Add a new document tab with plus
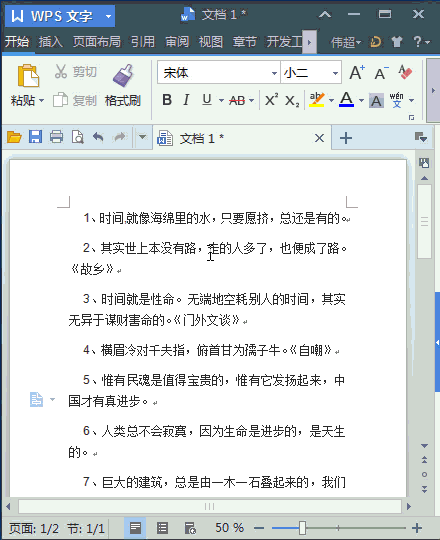Screen dimensions: 440x540 346,138
